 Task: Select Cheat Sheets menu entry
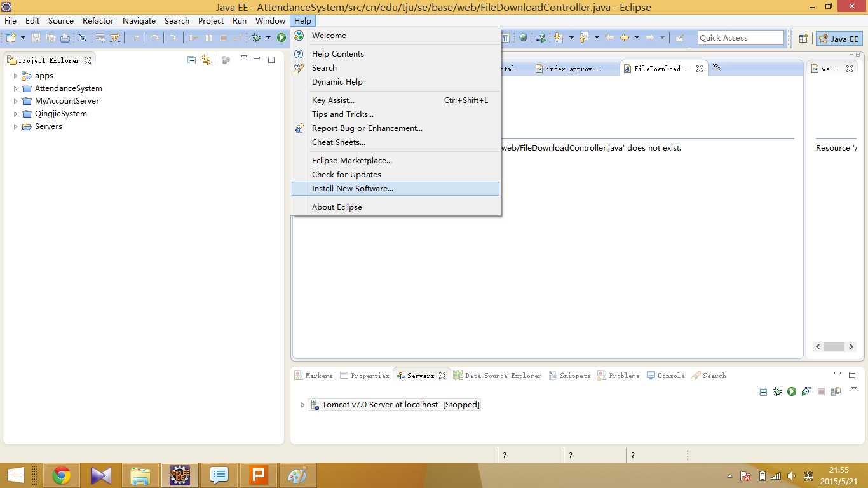tap(395, 142)
